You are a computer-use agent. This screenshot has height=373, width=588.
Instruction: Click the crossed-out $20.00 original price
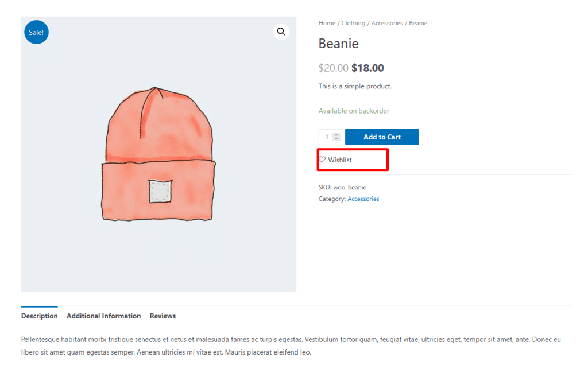coord(333,68)
